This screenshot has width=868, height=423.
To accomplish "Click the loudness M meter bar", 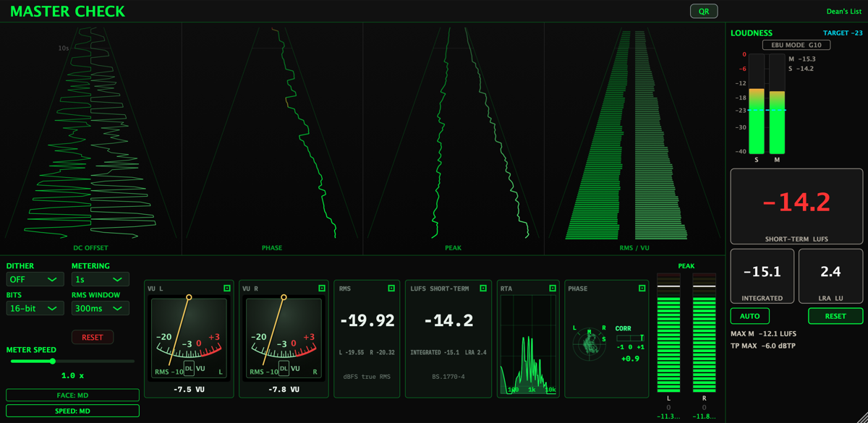I will [777, 103].
